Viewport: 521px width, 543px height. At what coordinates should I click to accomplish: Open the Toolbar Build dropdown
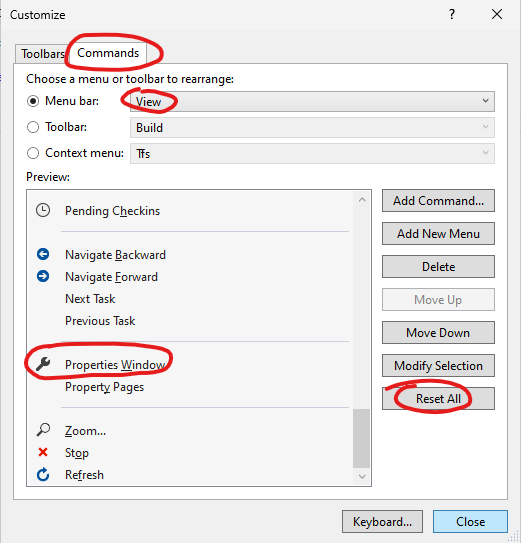[312, 127]
